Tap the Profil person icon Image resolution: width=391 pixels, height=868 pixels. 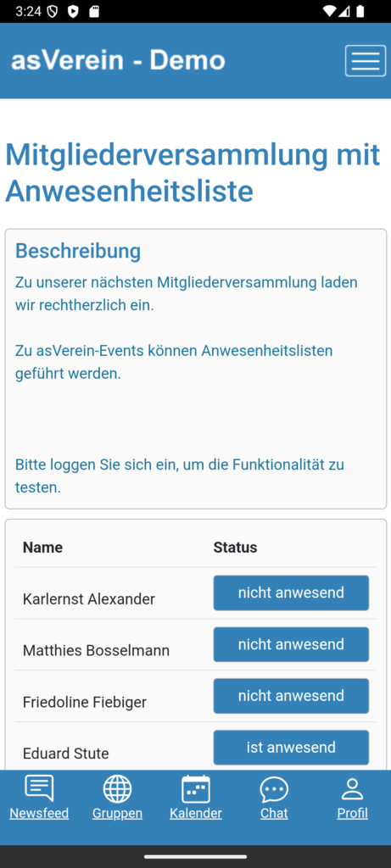(352, 789)
